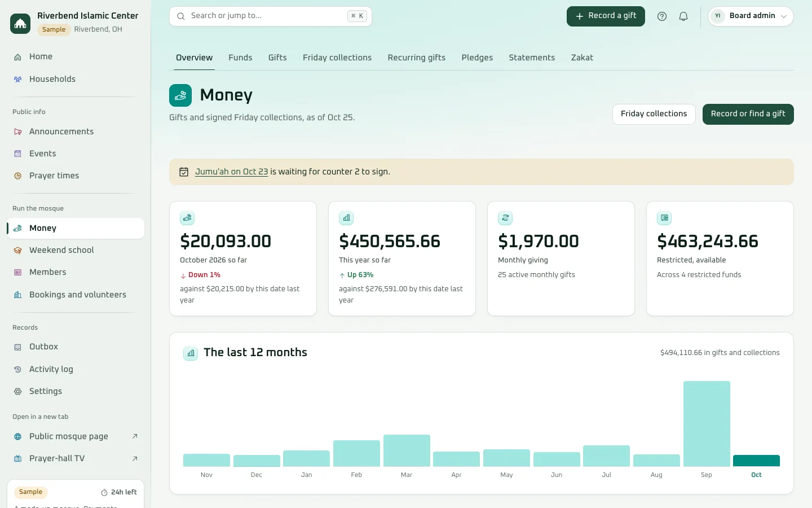Open Home from the sidebar
The width and height of the screenshot is (812, 508).
coord(76,56)
